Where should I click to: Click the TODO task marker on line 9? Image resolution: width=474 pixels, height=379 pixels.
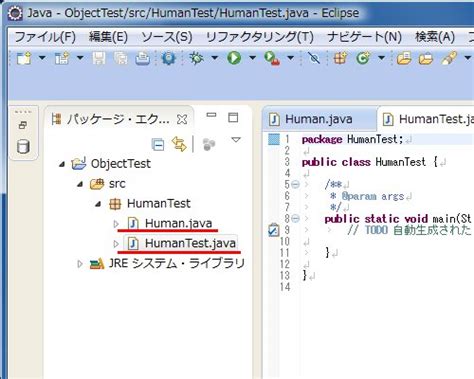click(273, 230)
